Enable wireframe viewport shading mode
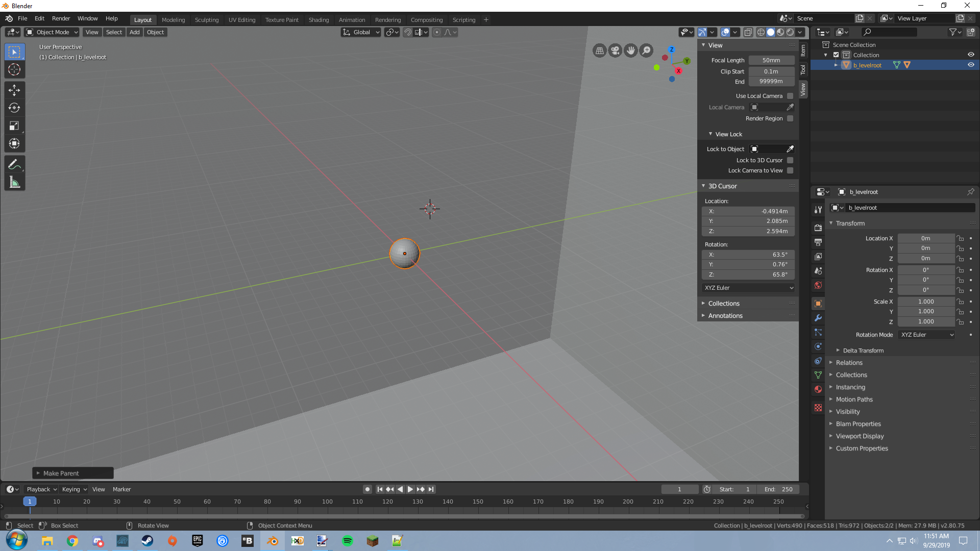The height and width of the screenshot is (551, 980). [x=761, y=32]
